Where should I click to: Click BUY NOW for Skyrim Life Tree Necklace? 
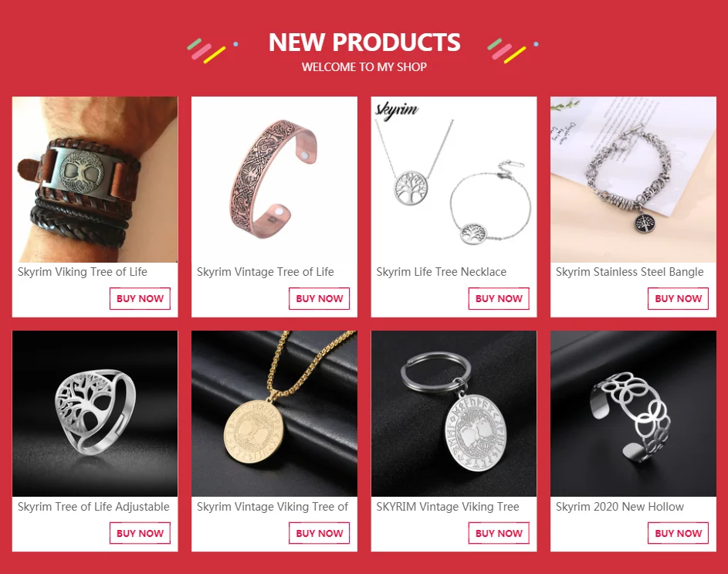point(499,298)
